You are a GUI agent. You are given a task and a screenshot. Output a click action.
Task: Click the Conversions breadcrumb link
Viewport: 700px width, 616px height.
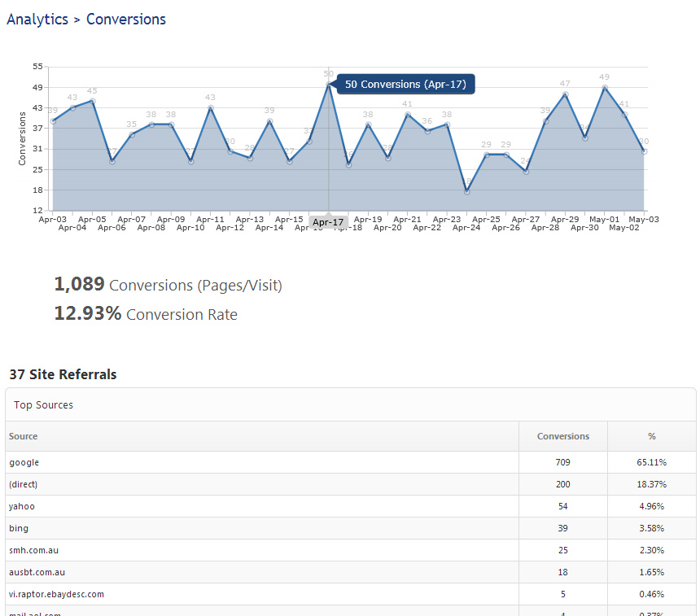click(126, 20)
